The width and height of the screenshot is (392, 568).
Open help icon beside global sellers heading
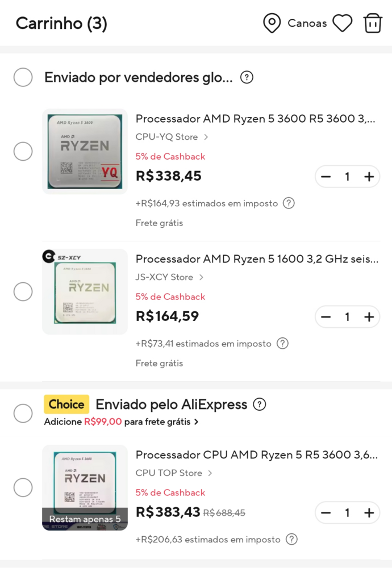coord(247,77)
